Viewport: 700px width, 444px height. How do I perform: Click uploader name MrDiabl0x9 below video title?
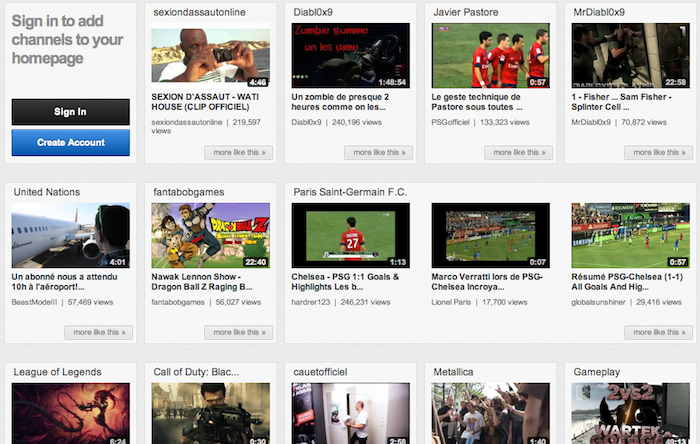point(591,122)
